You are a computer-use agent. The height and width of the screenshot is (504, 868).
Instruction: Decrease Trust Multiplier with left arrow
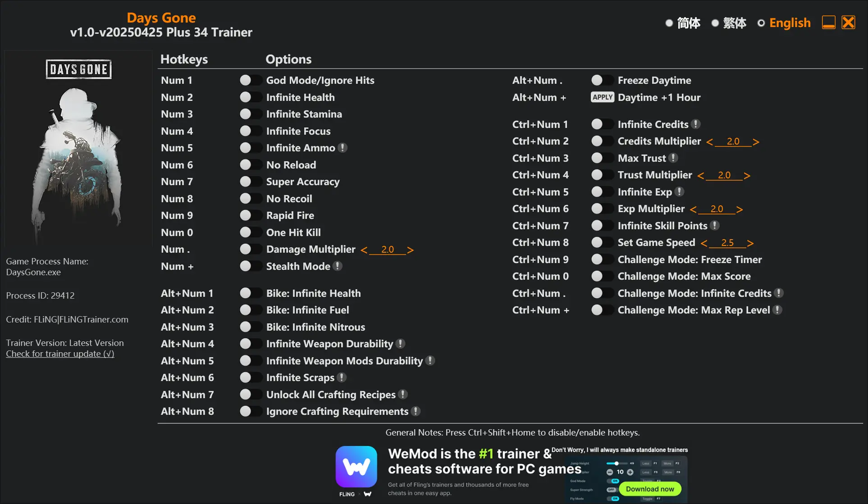click(700, 176)
